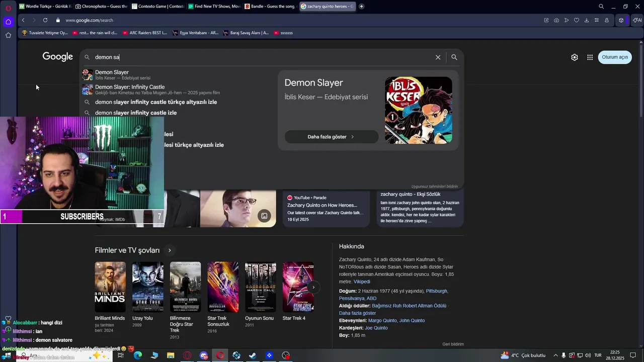The image size is (644, 362).
Task: Open the tab search magnifier in title bar
Action: (x=601, y=7)
